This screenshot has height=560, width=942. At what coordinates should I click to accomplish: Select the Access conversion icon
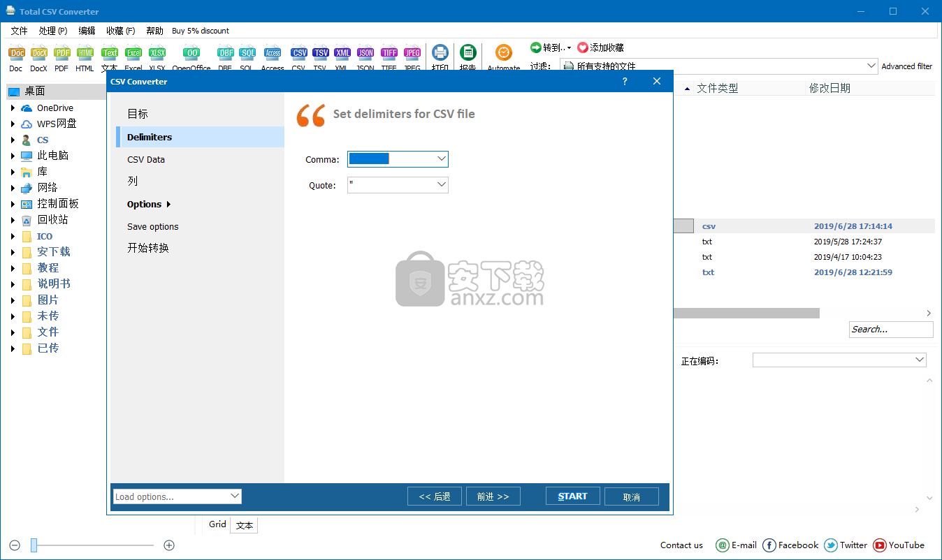pyautogui.click(x=273, y=53)
